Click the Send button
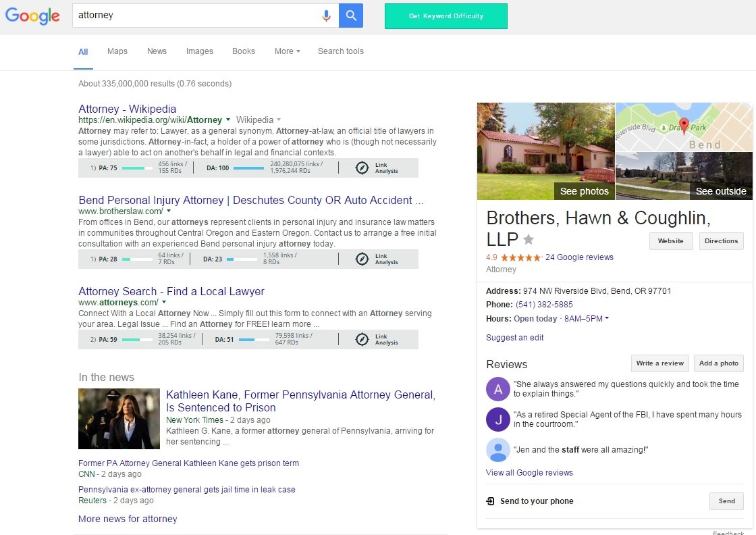 (x=726, y=501)
